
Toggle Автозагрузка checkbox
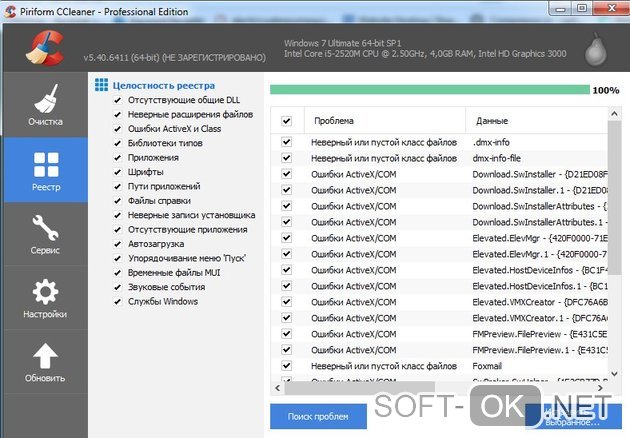117,244
